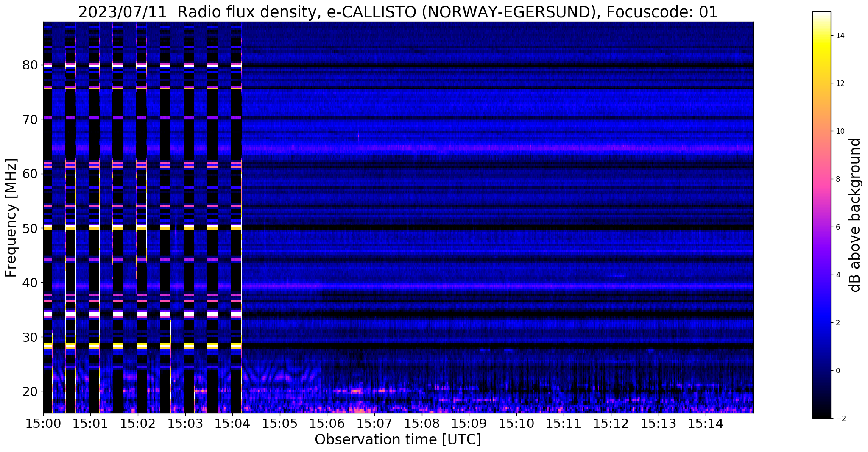Click the colorbar value 14
This screenshot has width=868, height=452.
pyautogui.click(x=840, y=36)
